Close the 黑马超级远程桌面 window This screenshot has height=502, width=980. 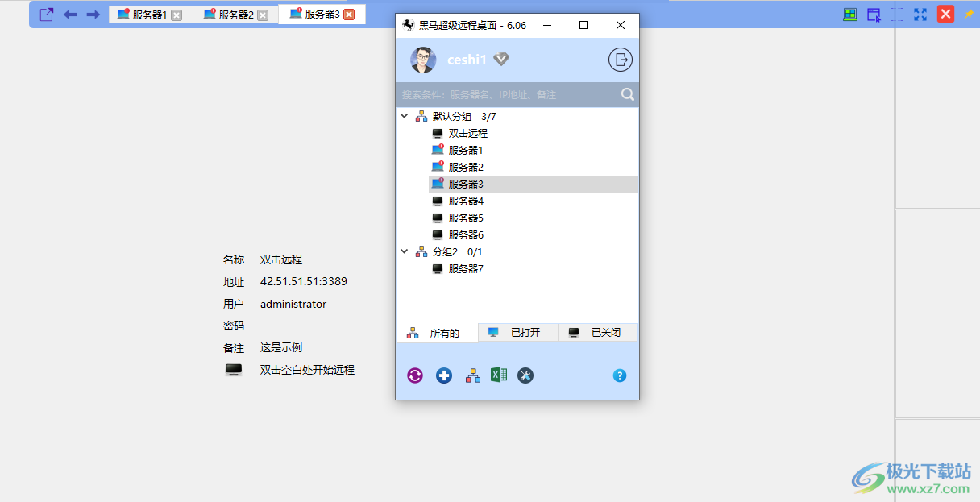click(x=621, y=25)
